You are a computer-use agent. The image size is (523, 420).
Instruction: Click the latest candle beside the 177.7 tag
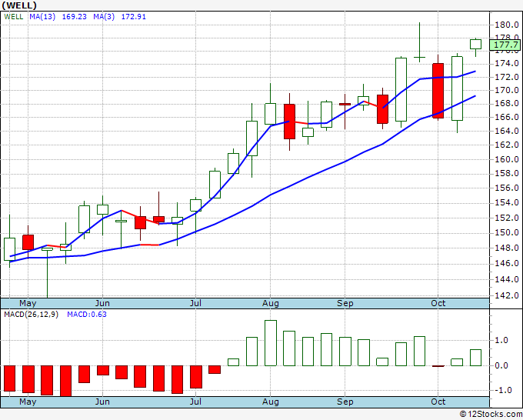tap(475, 44)
